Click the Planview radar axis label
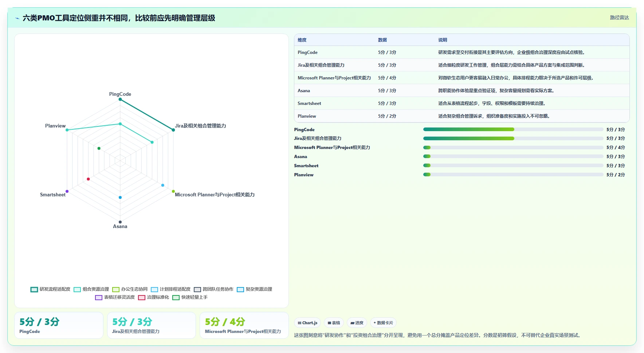Image resolution: width=644 pixels, height=353 pixels. coord(55,126)
